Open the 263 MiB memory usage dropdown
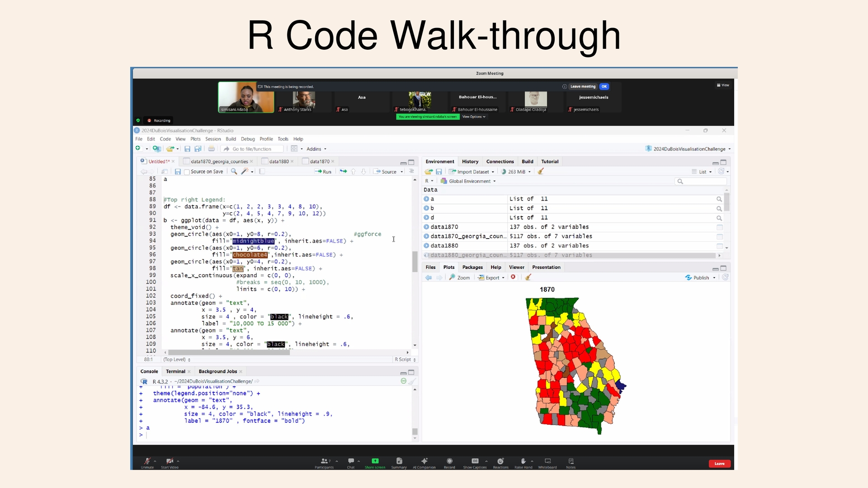 pos(516,172)
